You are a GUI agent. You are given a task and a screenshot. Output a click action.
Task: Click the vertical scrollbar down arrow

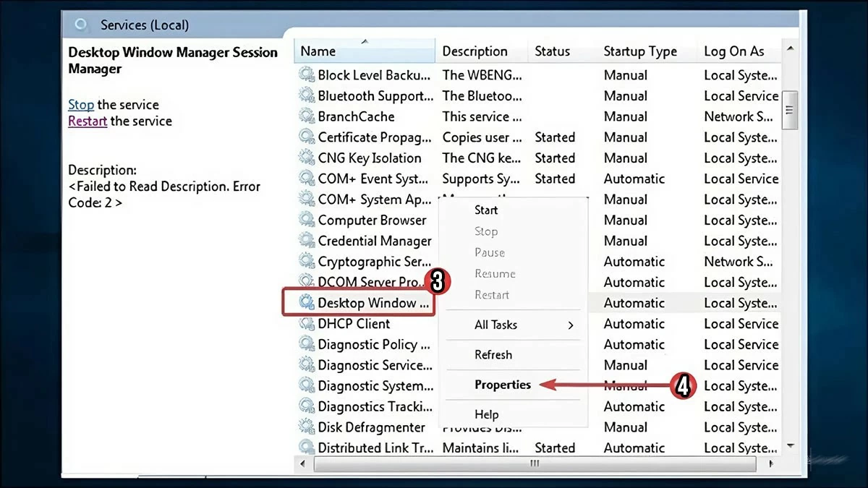pos(790,446)
